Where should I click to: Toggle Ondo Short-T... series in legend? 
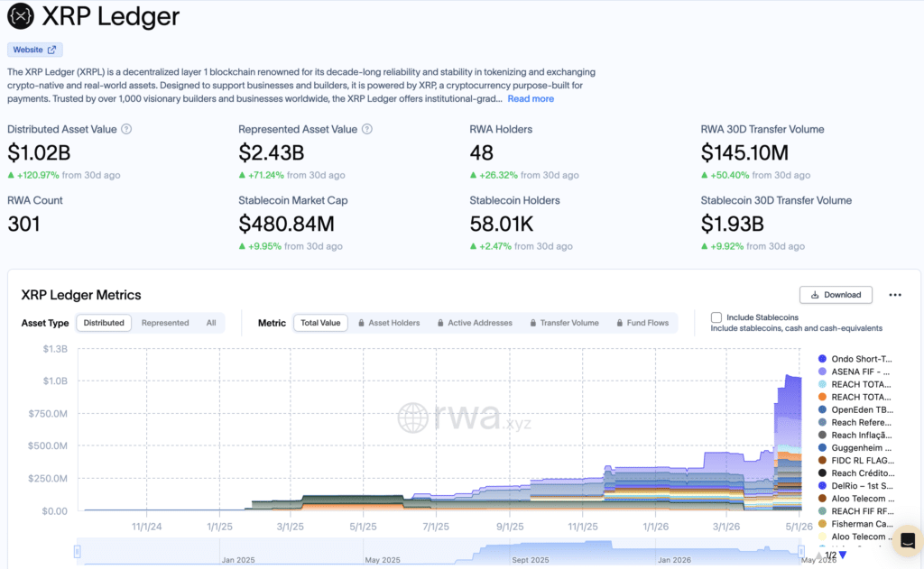click(855, 359)
